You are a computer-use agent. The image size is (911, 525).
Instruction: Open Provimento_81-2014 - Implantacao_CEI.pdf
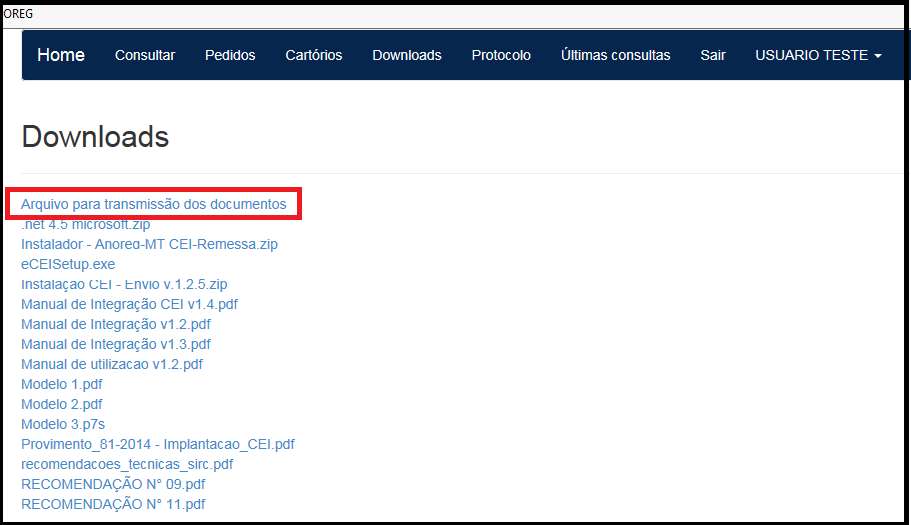click(157, 444)
